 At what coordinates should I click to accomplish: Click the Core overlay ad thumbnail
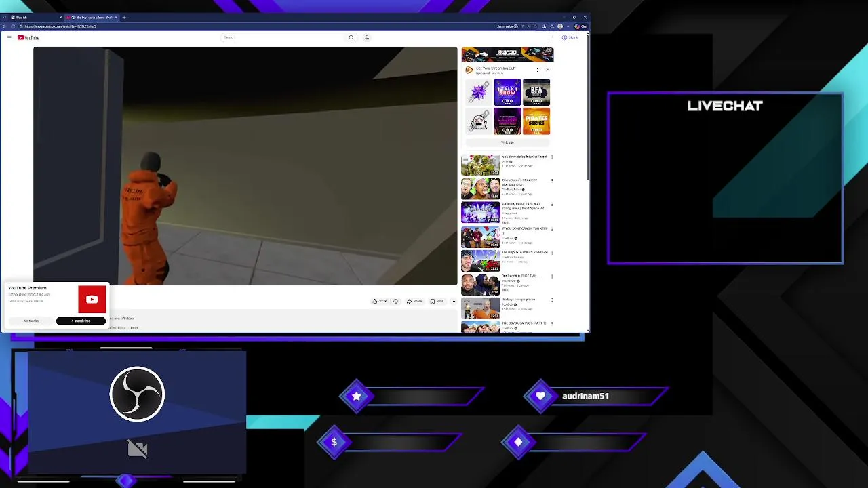coord(507,121)
